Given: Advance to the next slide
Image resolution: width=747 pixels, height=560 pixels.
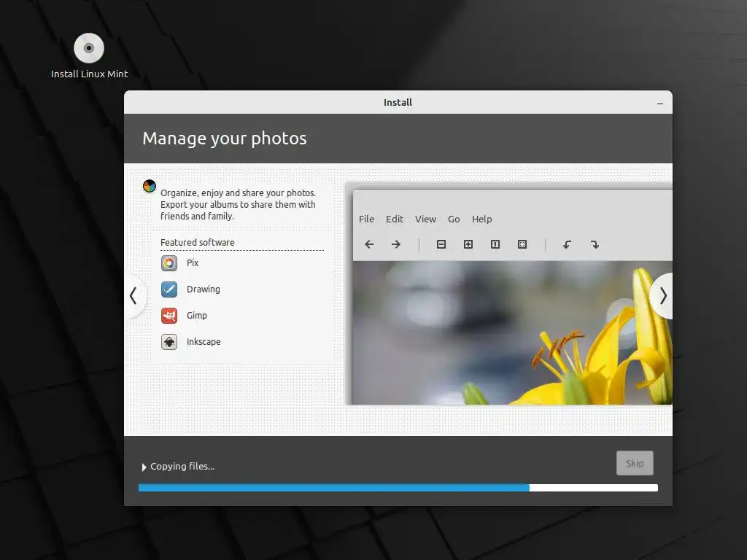Looking at the screenshot, I should (x=662, y=296).
